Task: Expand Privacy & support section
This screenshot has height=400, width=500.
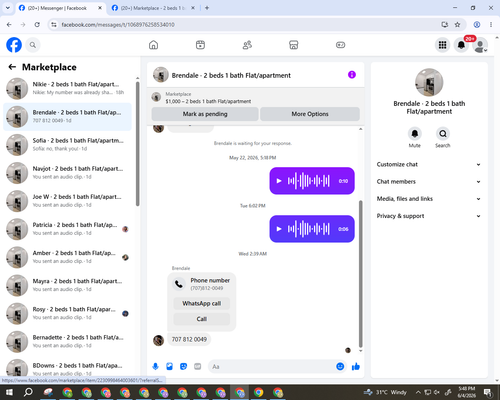Action: tap(429, 216)
